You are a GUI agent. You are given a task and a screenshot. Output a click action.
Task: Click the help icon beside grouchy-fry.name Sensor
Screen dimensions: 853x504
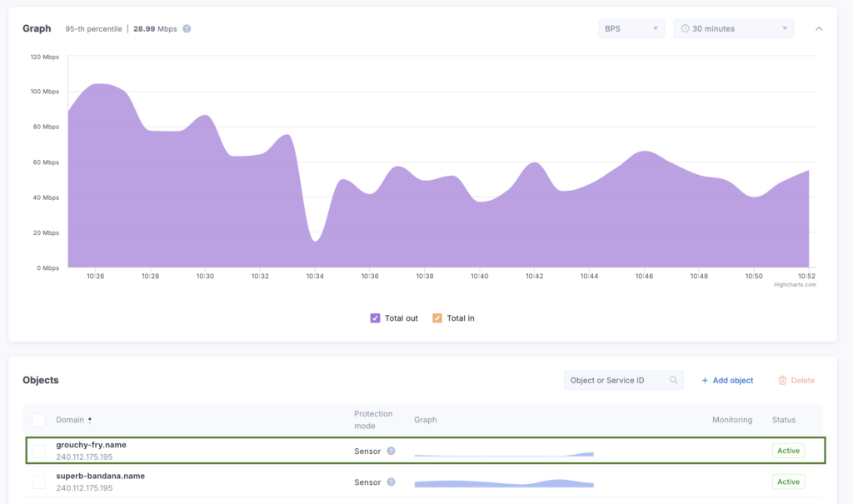coord(391,451)
